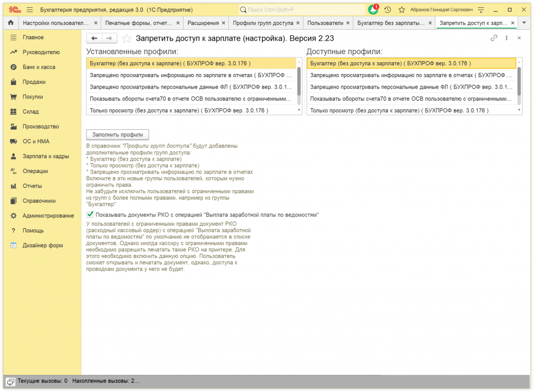Close the Профили групп доступа tab

298,23
